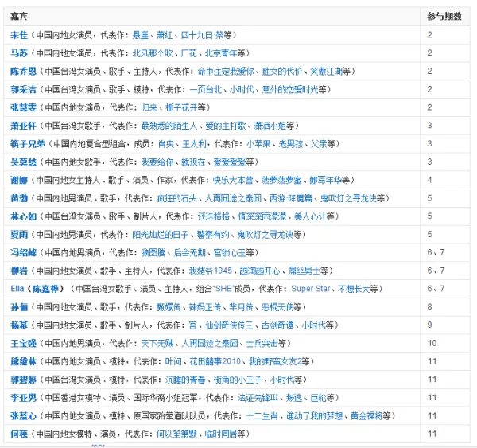Image resolution: width=477 pixels, height=448 pixels.
Task: Open the 熊黛林 guest link
Action: point(23,361)
